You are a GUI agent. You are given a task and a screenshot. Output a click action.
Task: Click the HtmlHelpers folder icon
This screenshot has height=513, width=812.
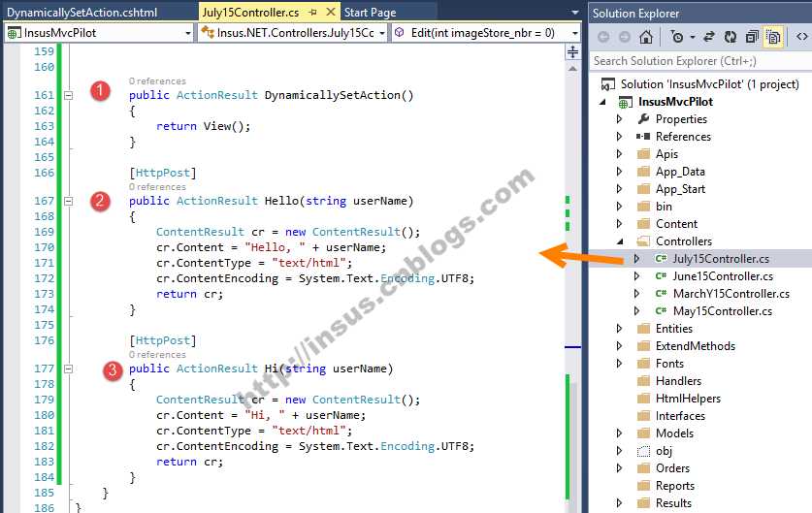tap(644, 399)
